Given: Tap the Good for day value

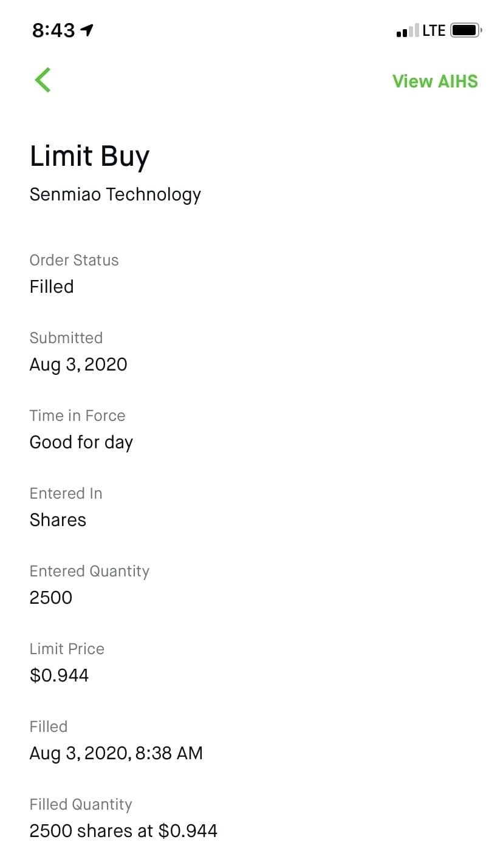Looking at the screenshot, I should point(81,442).
